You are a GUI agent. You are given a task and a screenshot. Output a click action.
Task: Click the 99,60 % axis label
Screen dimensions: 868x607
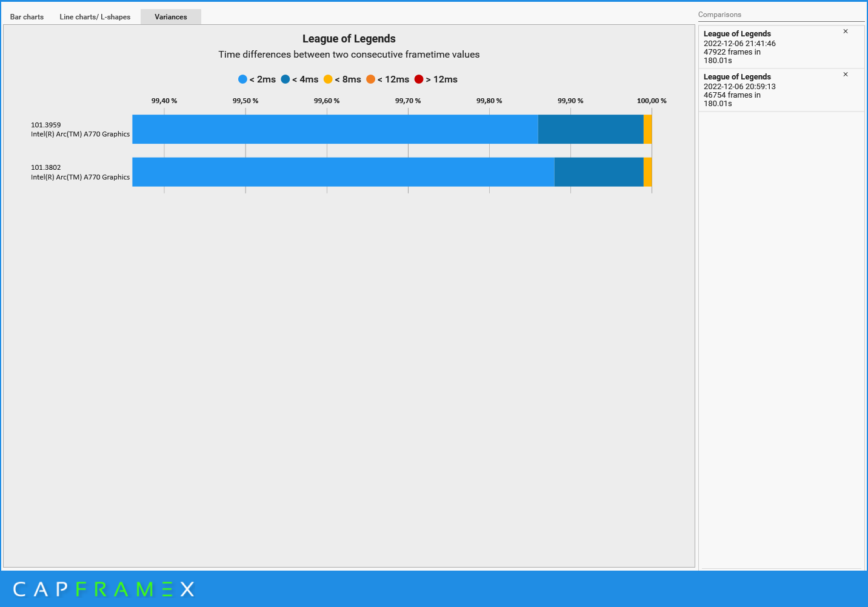pyautogui.click(x=327, y=101)
